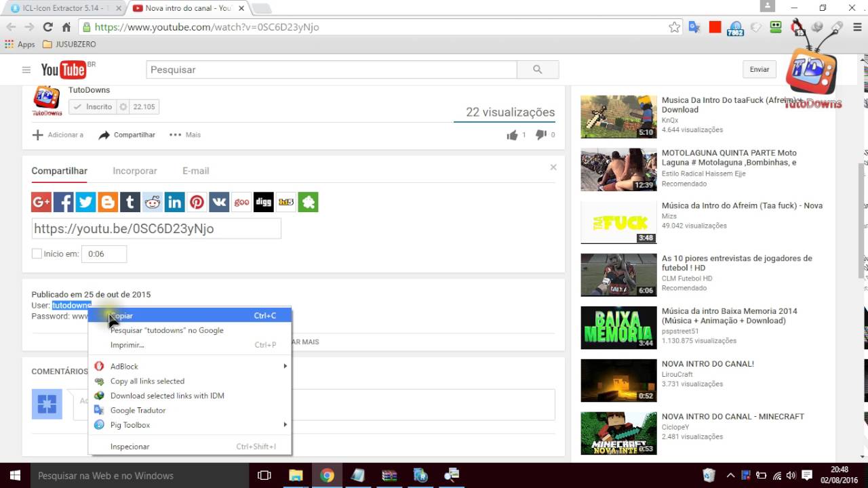Share the video on Pinterest
Screen dimensions: 868x488
tap(197, 202)
